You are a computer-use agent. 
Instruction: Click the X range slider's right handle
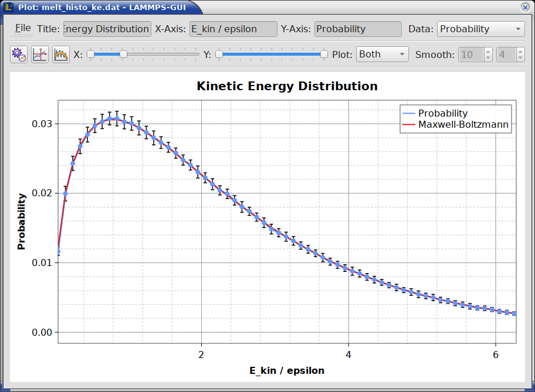(124, 54)
